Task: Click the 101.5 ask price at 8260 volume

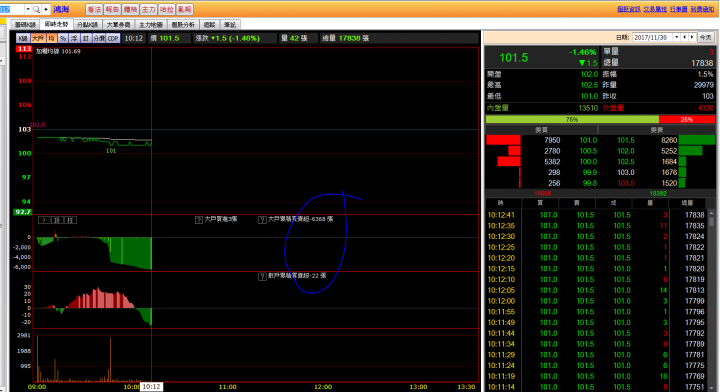Action: (625, 140)
